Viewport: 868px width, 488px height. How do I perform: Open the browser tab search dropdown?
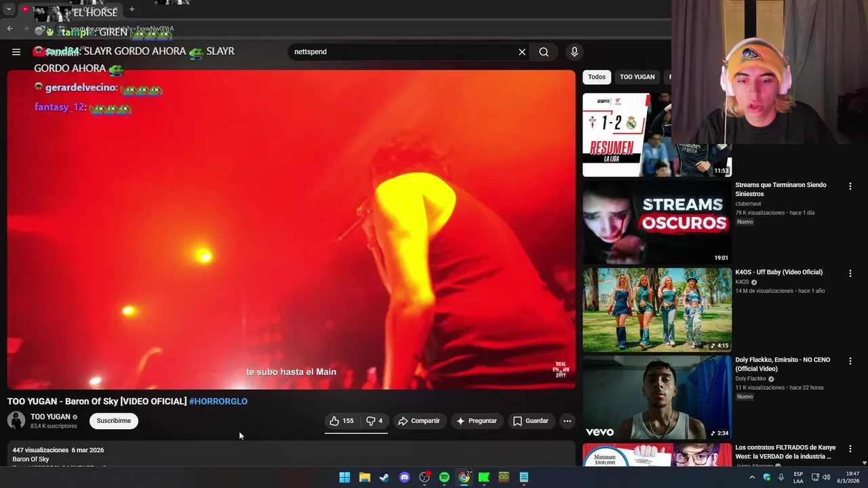tap(9, 9)
